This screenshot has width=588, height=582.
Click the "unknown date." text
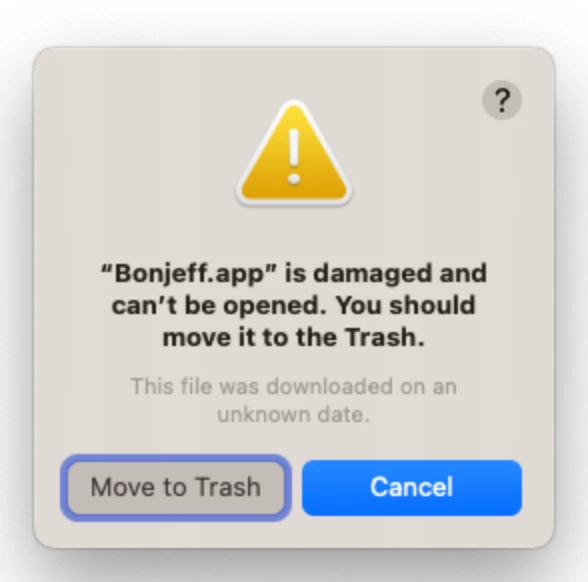pos(294,415)
